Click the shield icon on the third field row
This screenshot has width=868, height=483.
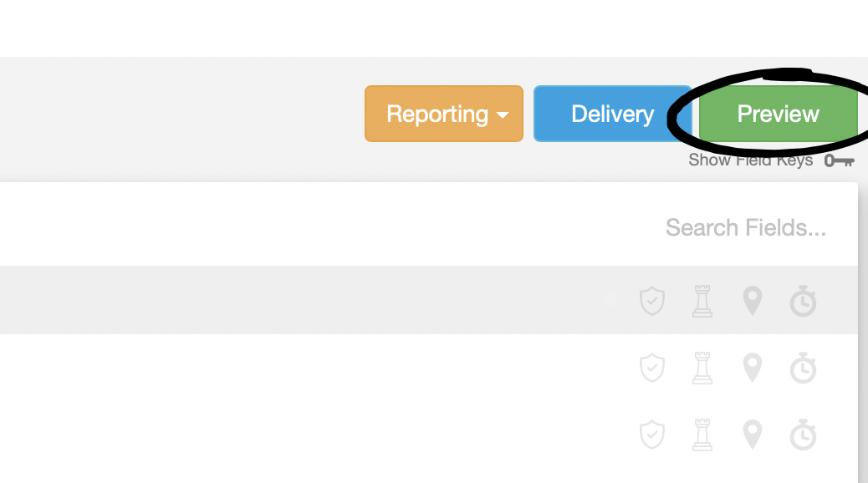coord(652,435)
